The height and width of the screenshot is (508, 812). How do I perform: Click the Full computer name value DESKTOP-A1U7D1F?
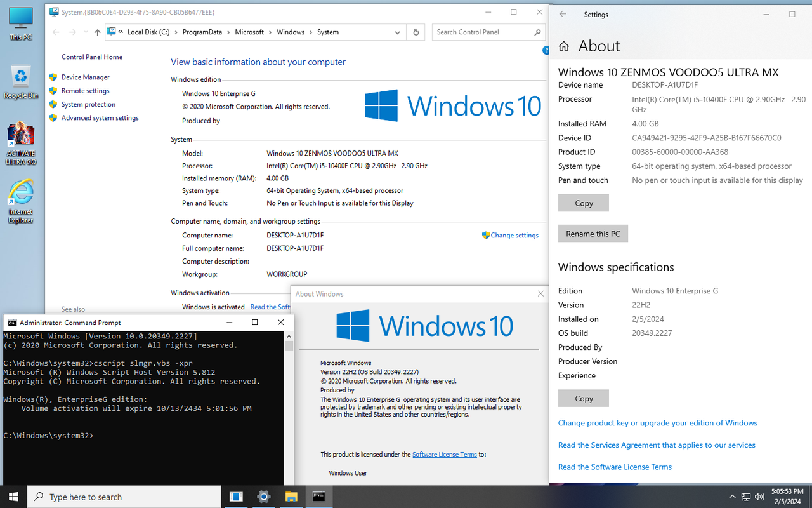coord(295,249)
